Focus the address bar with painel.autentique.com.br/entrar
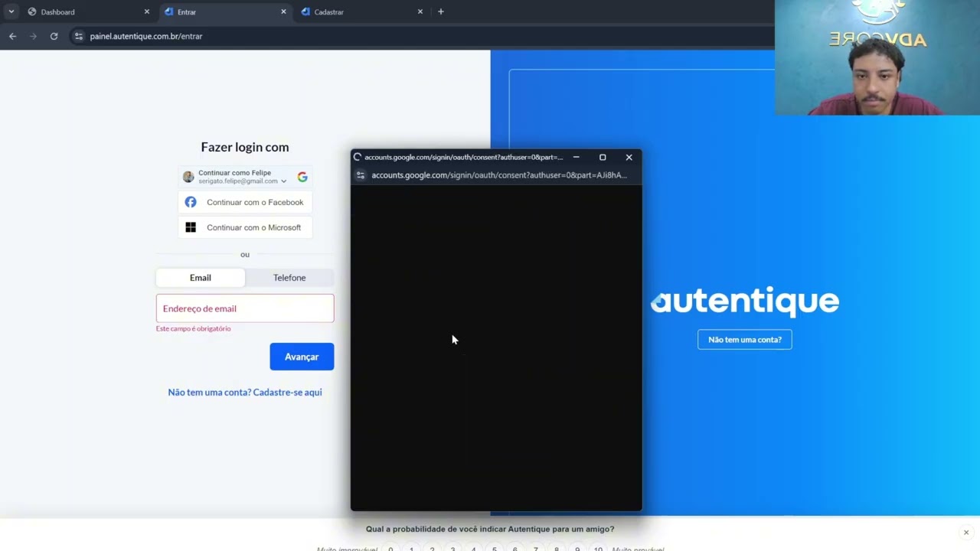The image size is (980, 551). pyautogui.click(x=145, y=36)
